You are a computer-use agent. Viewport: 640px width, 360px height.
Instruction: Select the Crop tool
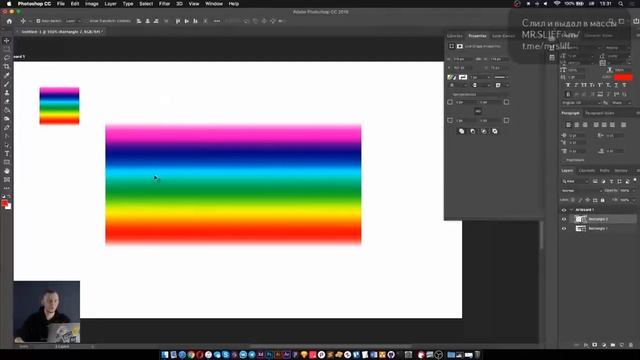[x=7, y=66]
